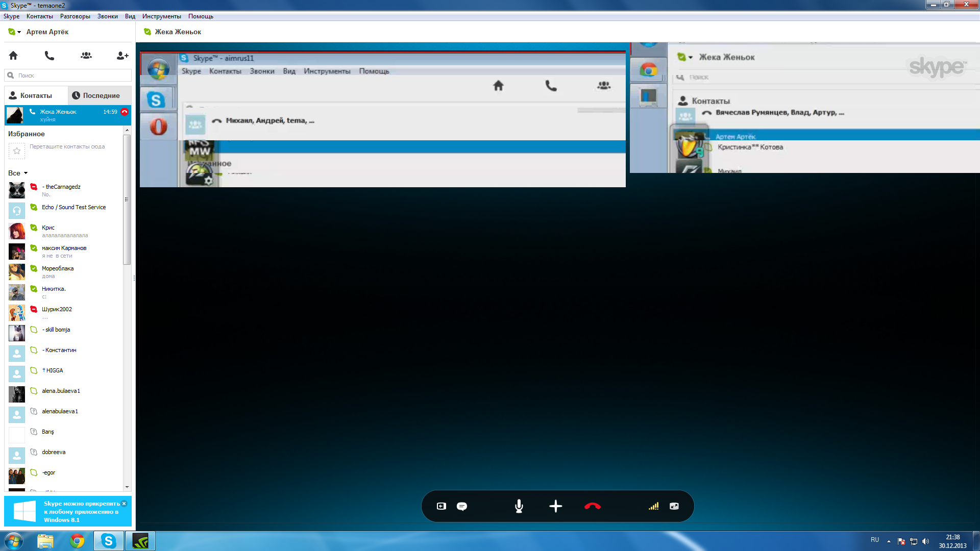Switch to Контакты tab

click(x=36, y=95)
